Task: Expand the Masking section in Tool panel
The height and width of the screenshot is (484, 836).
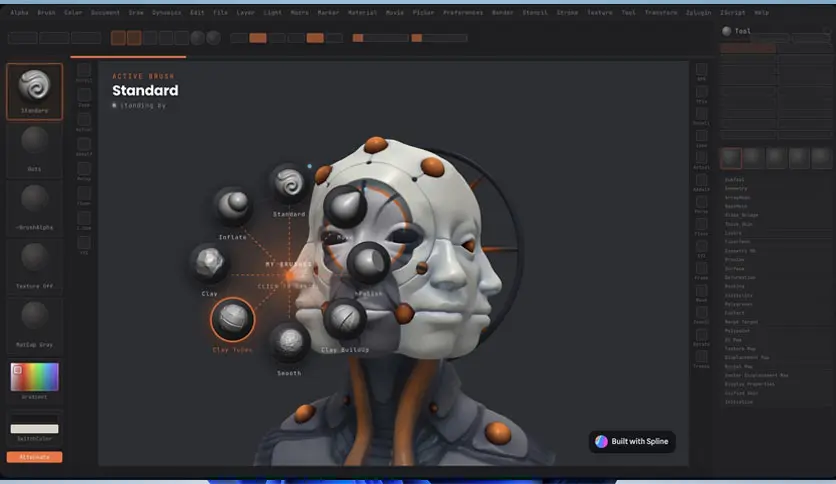Action: (734, 286)
